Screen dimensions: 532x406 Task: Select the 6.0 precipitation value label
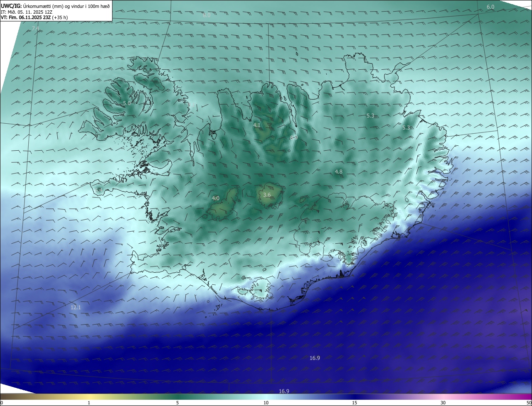[490, 7]
